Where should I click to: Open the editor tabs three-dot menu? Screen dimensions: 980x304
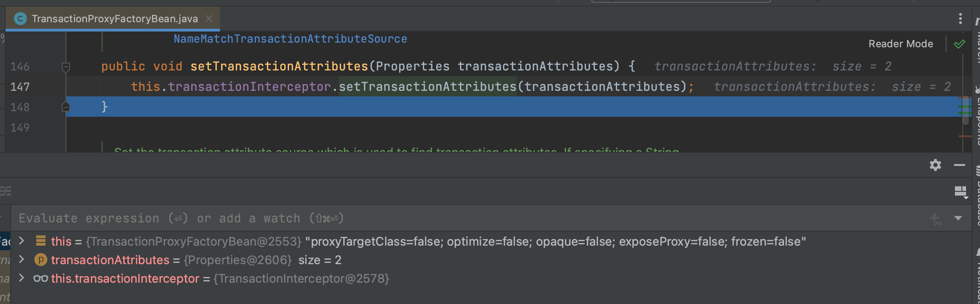tap(960, 19)
